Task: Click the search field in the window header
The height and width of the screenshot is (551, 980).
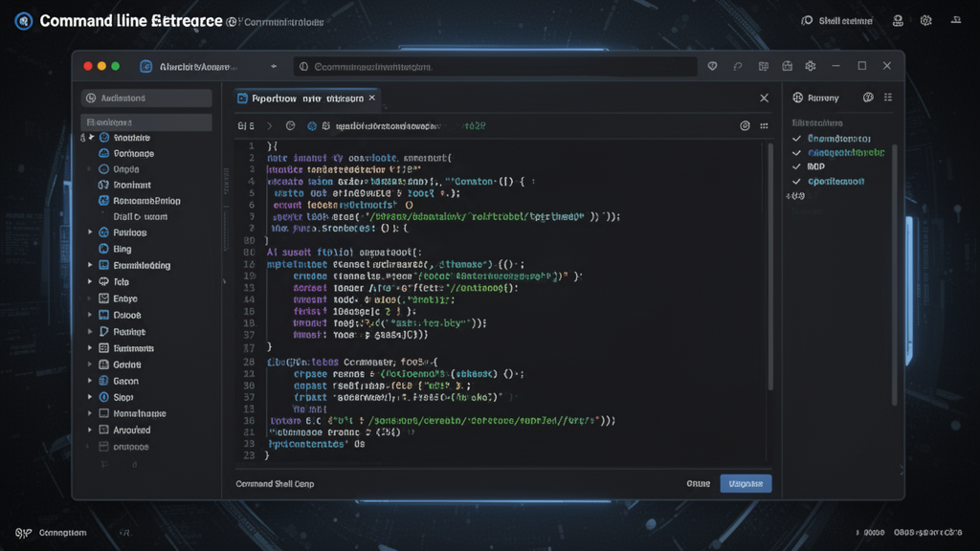Action: click(x=498, y=66)
